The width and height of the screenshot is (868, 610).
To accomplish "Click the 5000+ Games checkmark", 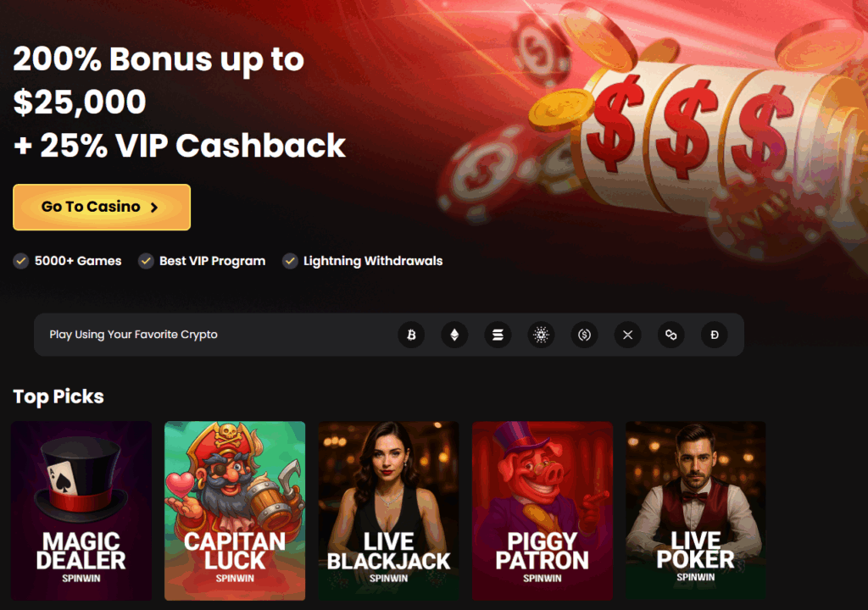I will tap(21, 261).
